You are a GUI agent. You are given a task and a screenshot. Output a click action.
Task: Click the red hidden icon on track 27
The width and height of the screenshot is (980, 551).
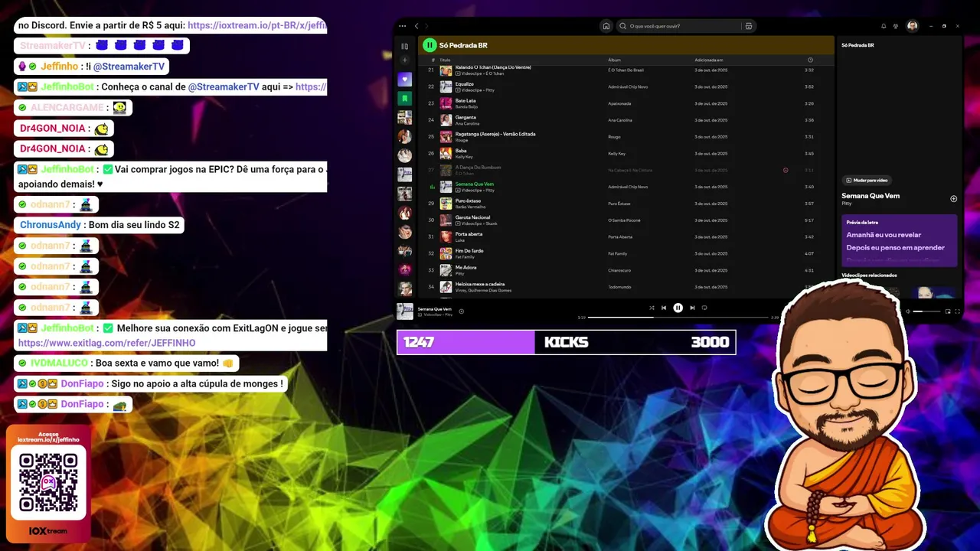pyautogui.click(x=786, y=170)
